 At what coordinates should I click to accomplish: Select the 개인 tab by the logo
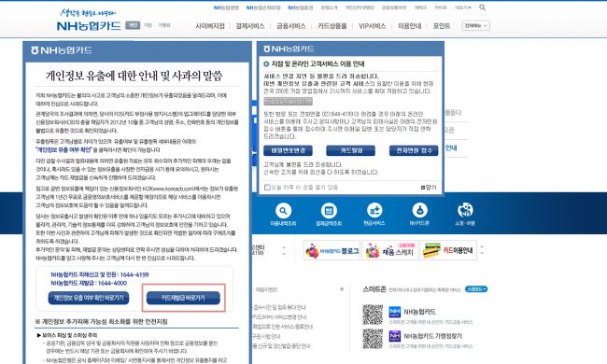(133, 25)
